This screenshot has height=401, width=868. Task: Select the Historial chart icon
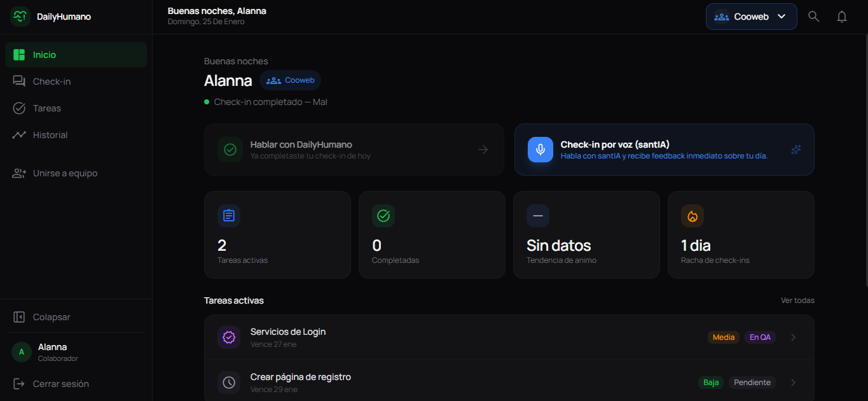click(x=20, y=134)
